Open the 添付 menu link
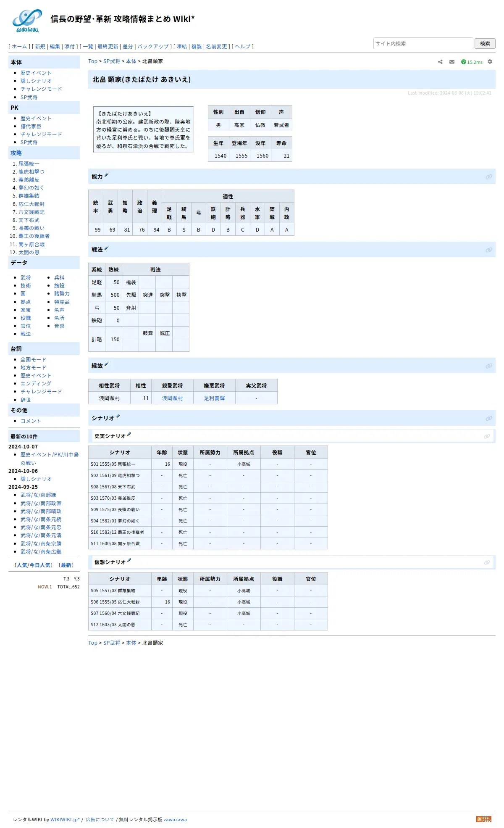This screenshot has height=828, width=504. 70,47
